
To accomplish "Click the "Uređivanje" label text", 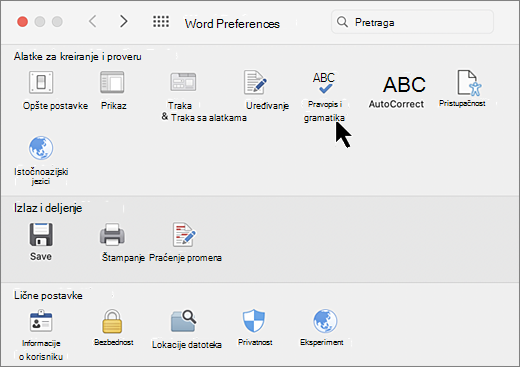I will click(x=267, y=106).
